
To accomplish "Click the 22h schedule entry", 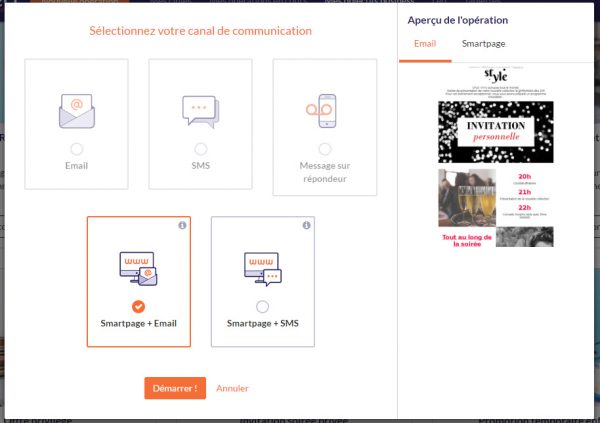I will click(525, 211).
